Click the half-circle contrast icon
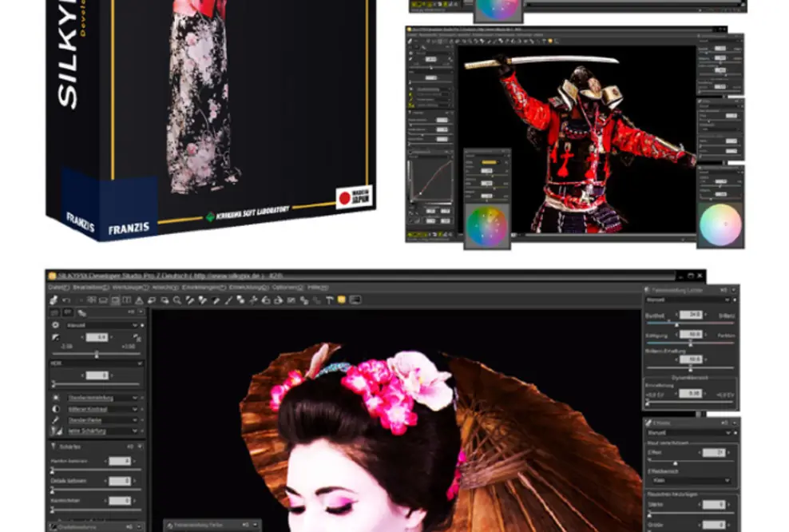Viewport: 789px width, 532px height. (55, 409)
